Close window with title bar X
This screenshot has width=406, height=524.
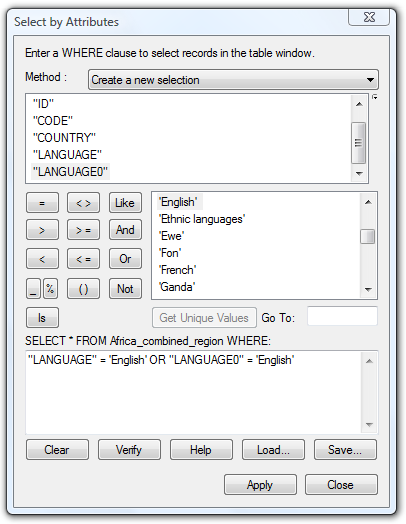pos(369,17)
